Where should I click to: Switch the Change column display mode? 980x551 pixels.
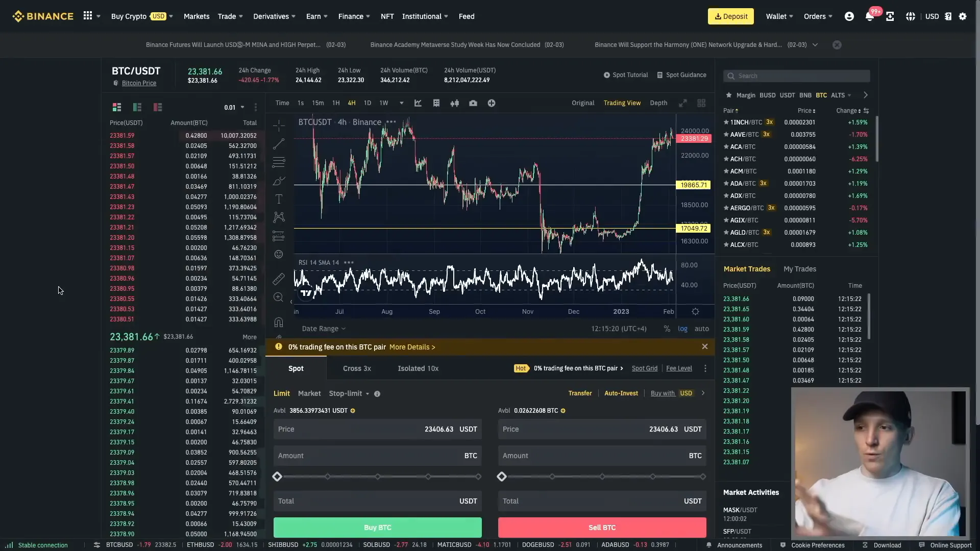click(866, 111)
